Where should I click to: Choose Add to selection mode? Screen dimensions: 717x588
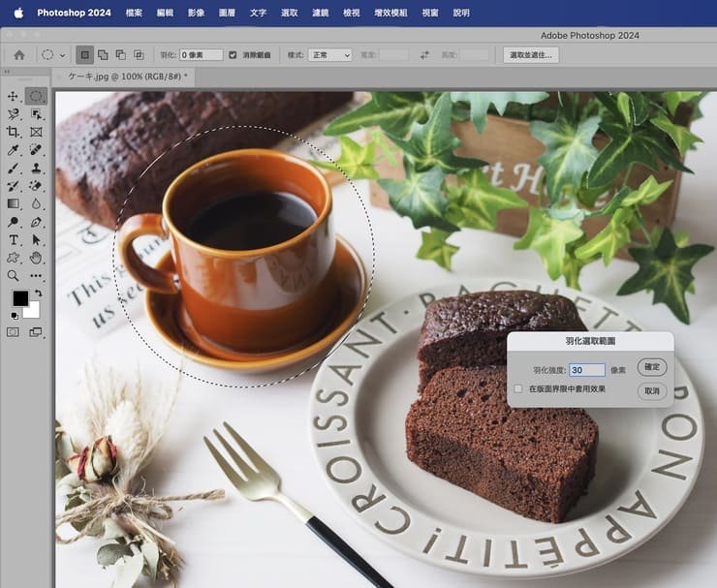pos(103,55)
